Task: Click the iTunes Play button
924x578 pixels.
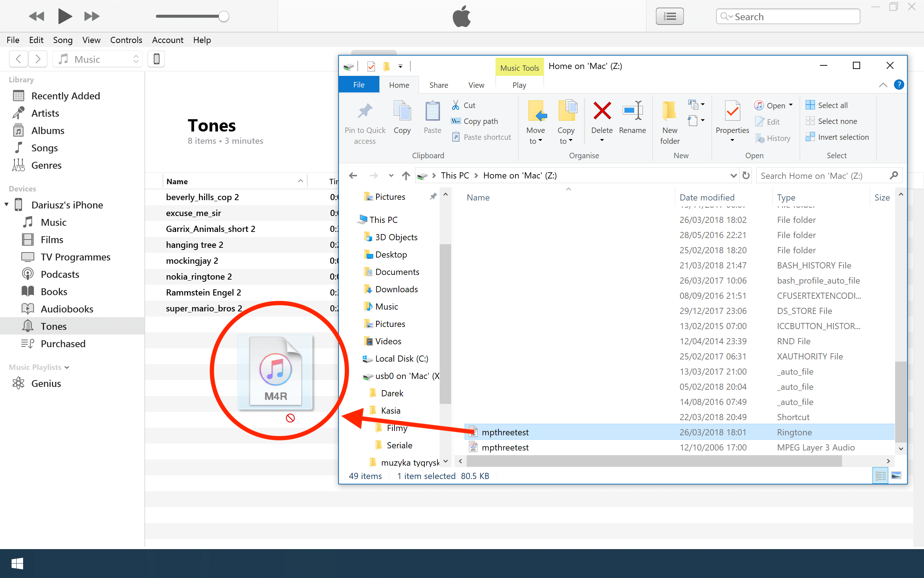Action: (x=65, y=17)
